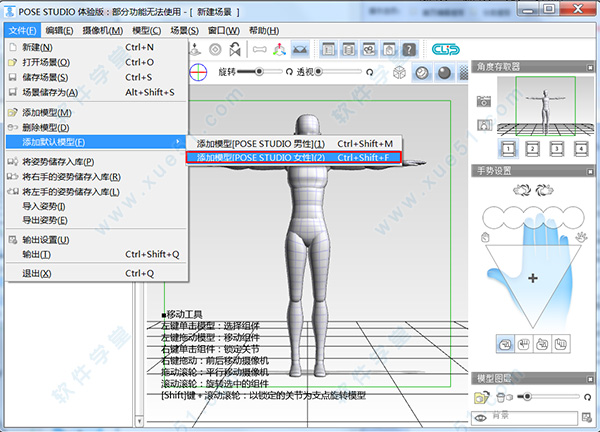
Task: Select camera angle slot 3
Action: coord(558,149)
